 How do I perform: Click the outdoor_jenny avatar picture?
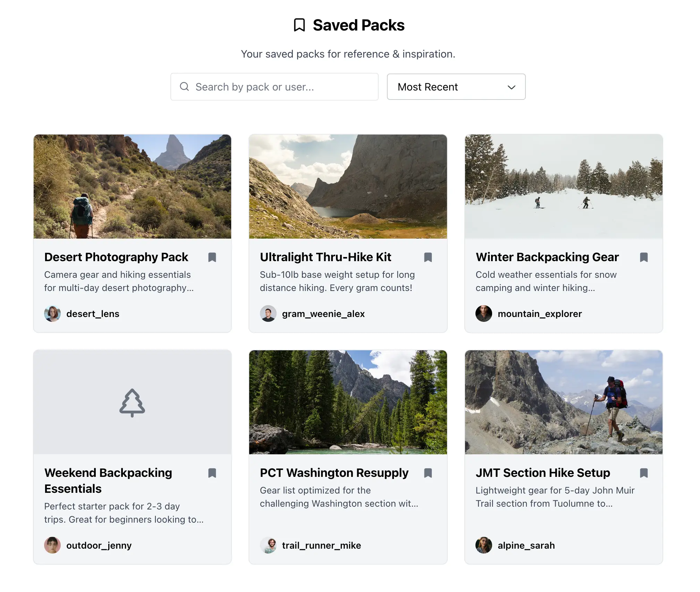tap(52, 545)
